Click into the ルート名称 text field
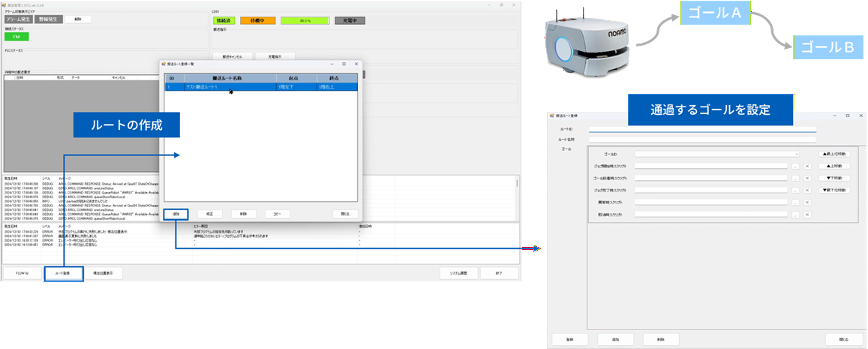The width and height of the screenshot is (868, 349). click(701, 139)
